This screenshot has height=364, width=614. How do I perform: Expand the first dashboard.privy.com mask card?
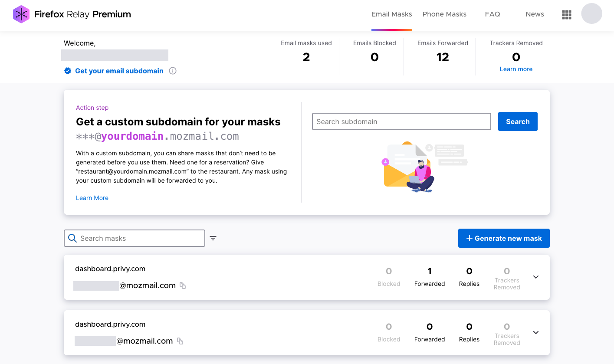point(535,277)
